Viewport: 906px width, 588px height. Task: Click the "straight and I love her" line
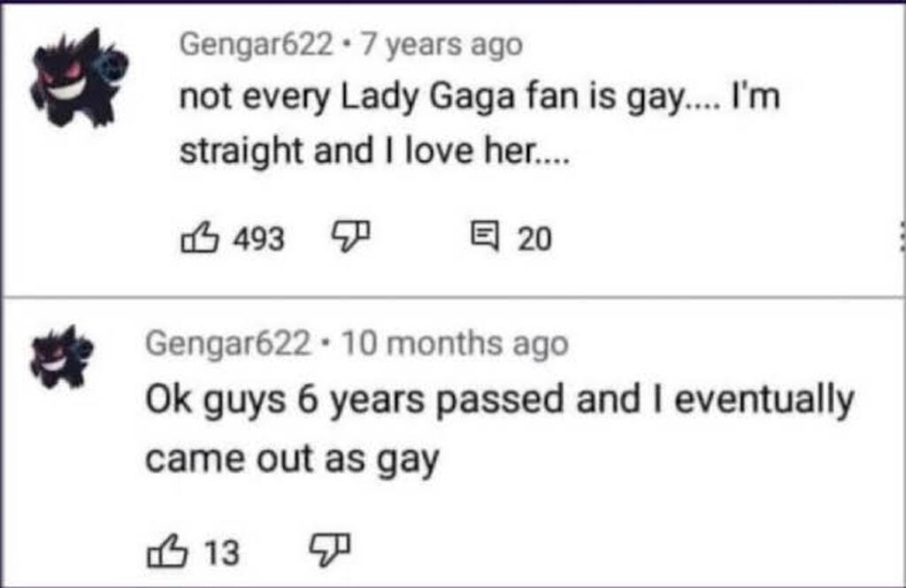point(375,150)
